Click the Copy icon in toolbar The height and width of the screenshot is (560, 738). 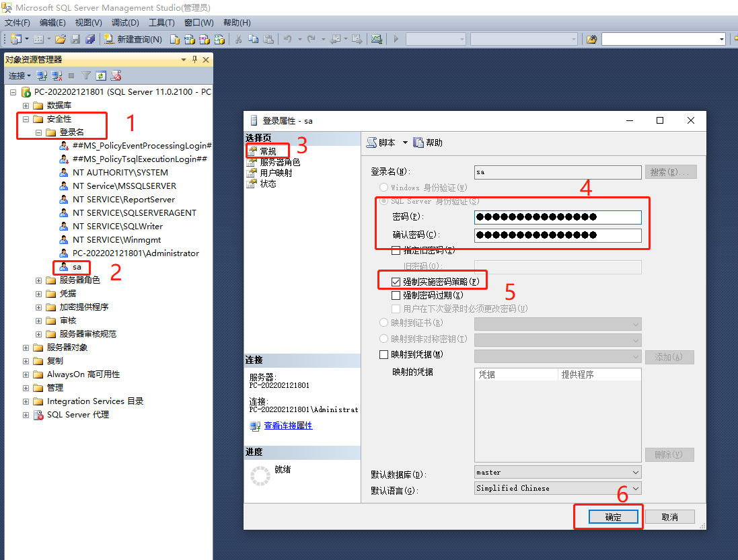coord(253,39)
